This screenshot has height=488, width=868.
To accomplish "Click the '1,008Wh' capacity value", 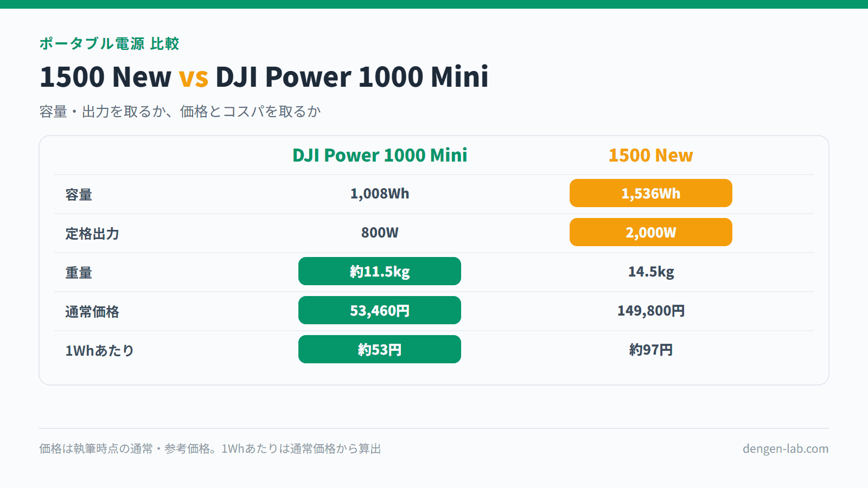I will pos(380,194).
